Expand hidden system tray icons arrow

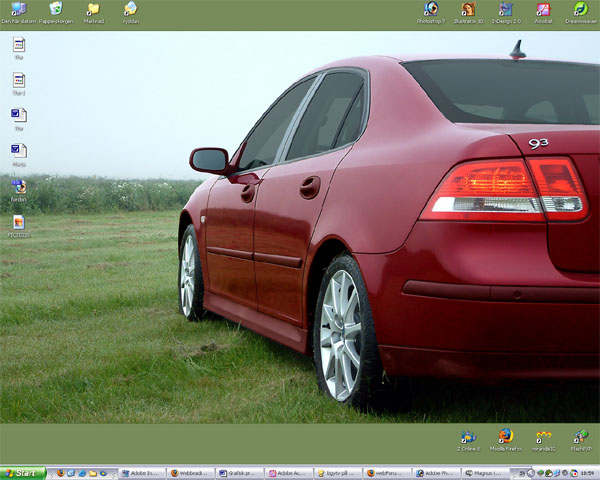[531, 473]
